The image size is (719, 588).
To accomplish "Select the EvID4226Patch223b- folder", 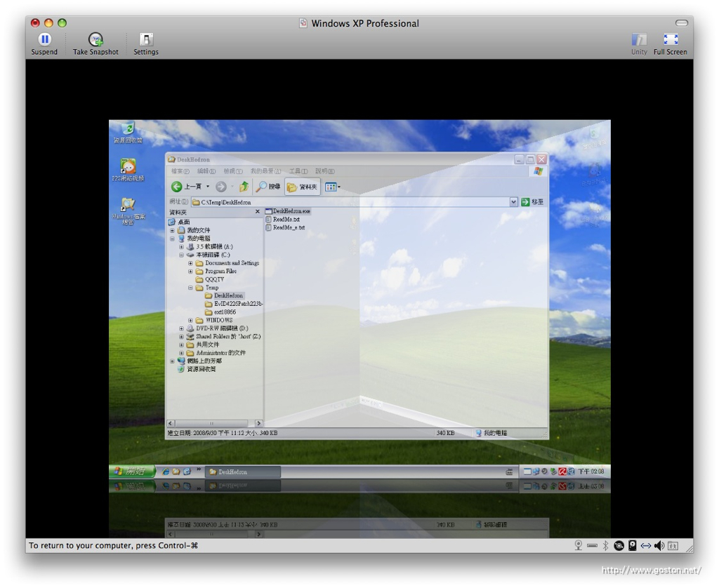I will tap(234, 304).
